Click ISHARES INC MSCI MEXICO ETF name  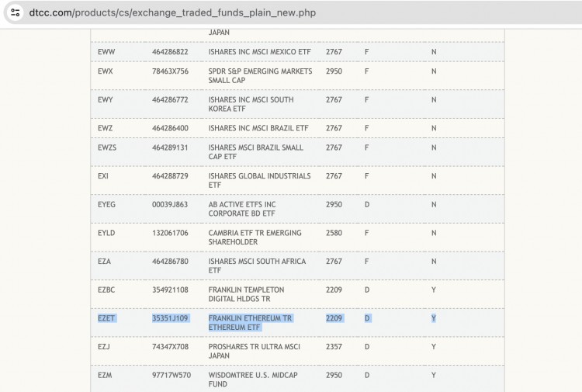tap(259, 51)
